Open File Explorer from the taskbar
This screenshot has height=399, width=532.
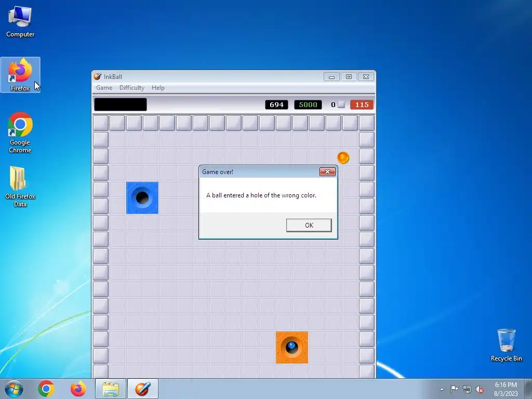[x=111, y=389]
